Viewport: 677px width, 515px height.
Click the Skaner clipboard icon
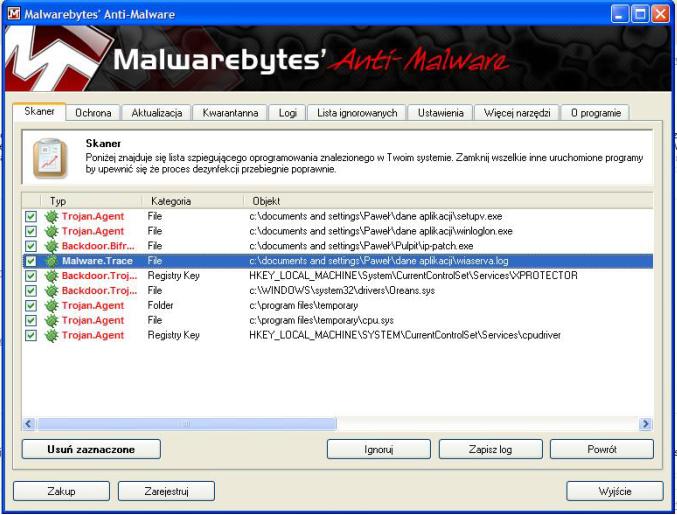pos(51,158)
